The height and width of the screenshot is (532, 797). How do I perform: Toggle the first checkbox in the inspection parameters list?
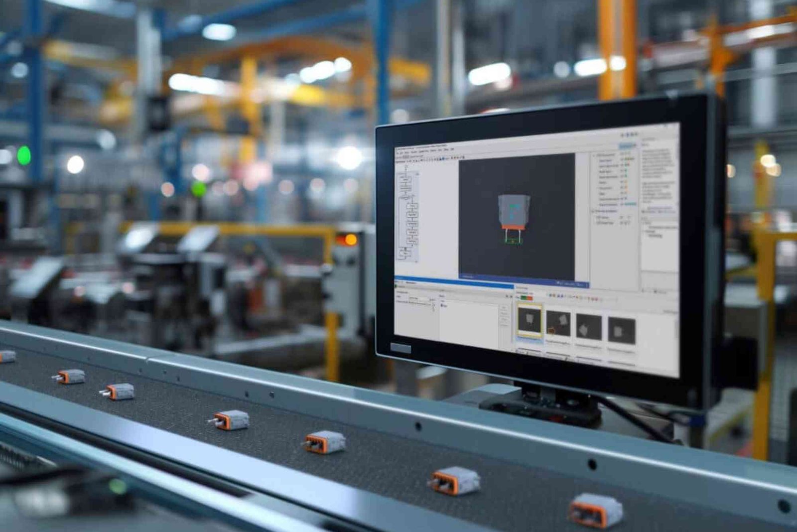[x=621, y=160]
